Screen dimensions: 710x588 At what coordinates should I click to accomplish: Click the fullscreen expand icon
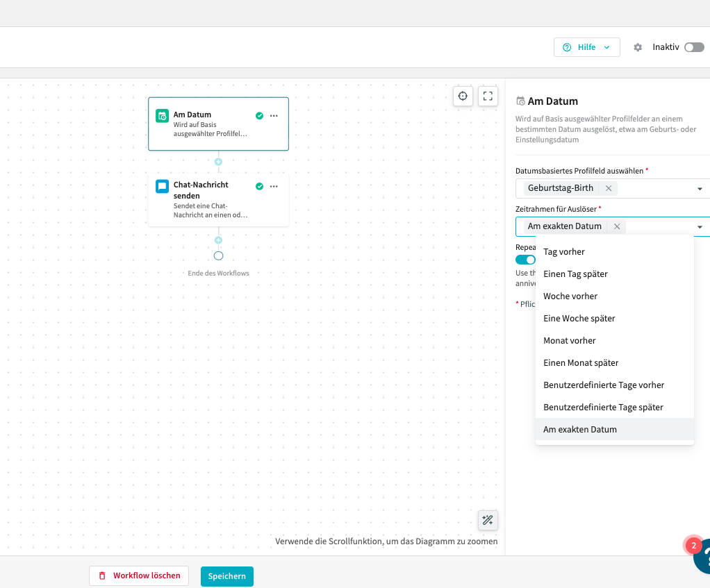(488, 96)
